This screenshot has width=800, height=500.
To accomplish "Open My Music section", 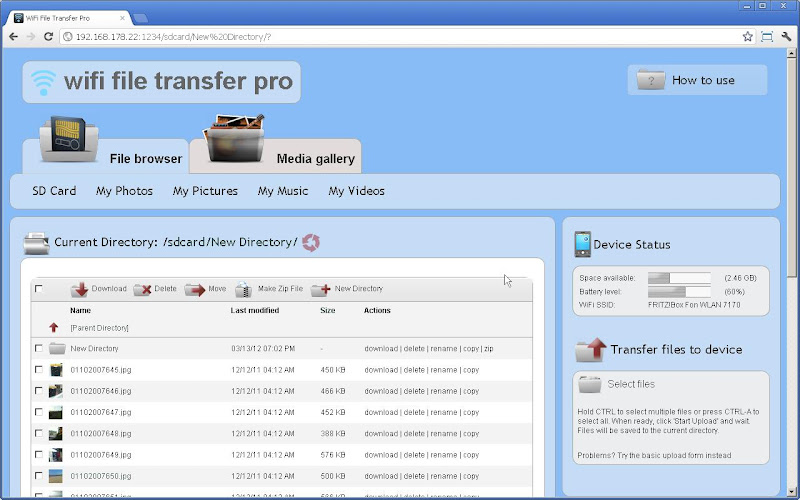I will click(283, 191).
